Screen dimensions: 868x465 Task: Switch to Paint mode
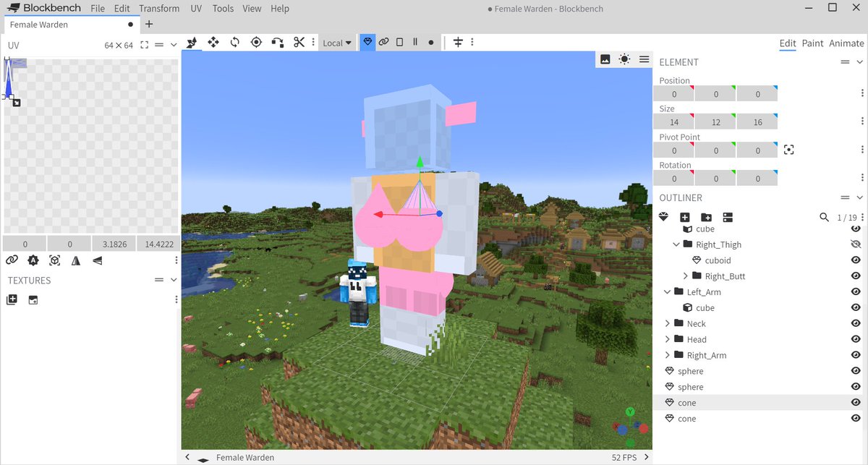point(812,43)
